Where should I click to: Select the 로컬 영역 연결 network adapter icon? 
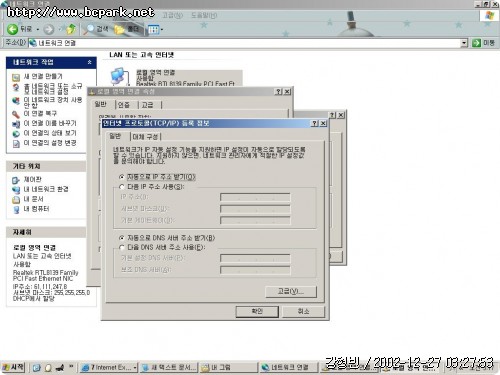(118, 76)
